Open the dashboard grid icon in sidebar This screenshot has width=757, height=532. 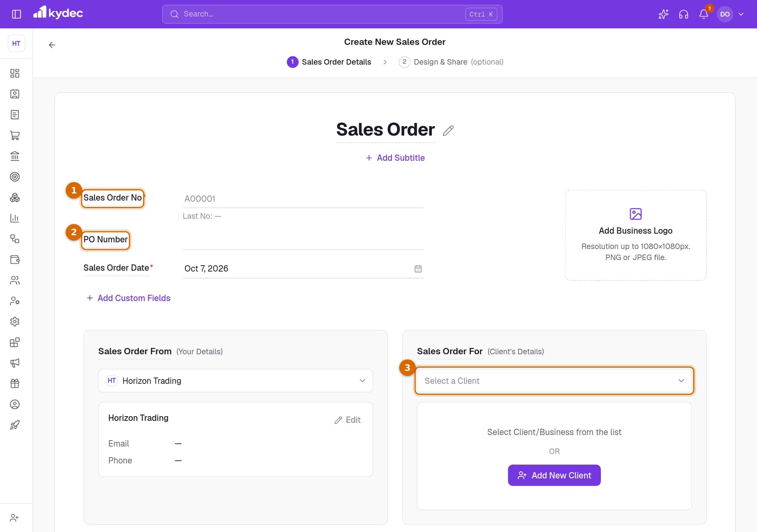click(x=15, y=73)
